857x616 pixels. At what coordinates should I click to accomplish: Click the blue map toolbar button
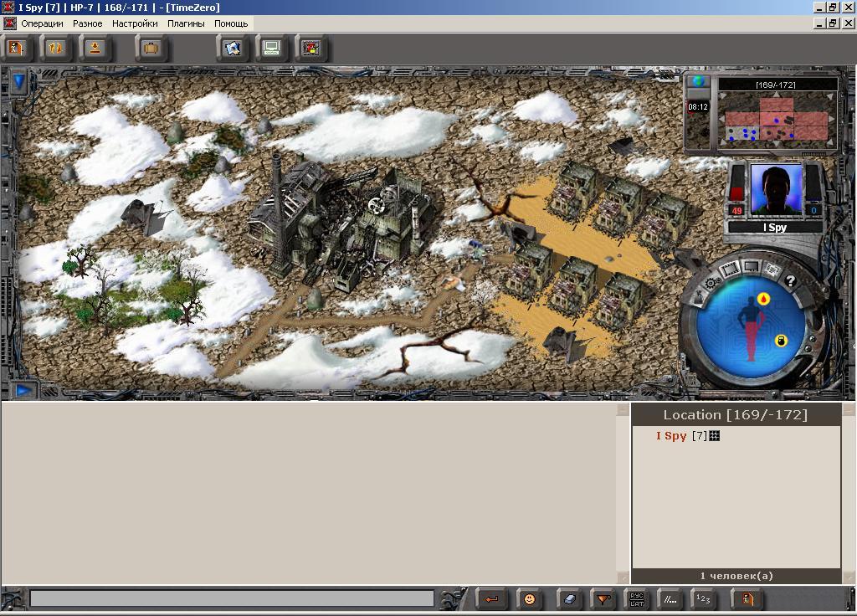[x=233, y=48]
